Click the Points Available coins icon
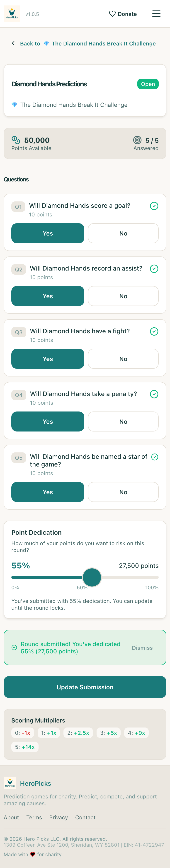Screen dimensions: 170x868 pos(16,140)
